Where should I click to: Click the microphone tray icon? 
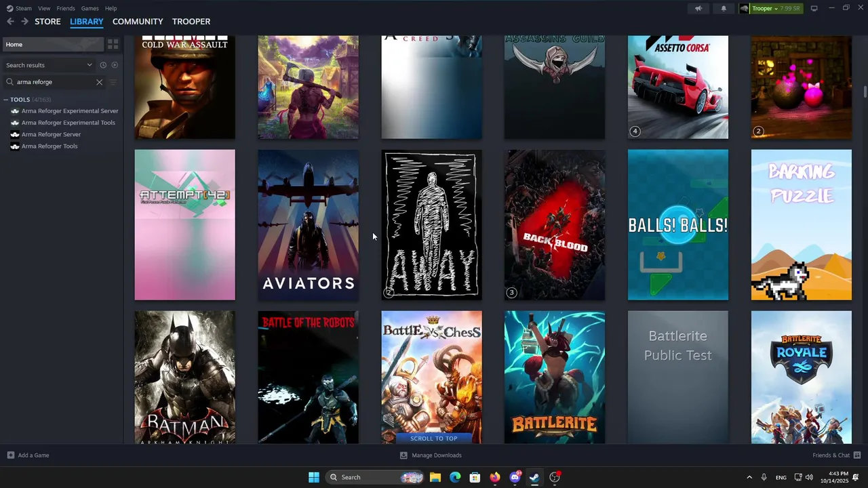[x=764, y=477]
